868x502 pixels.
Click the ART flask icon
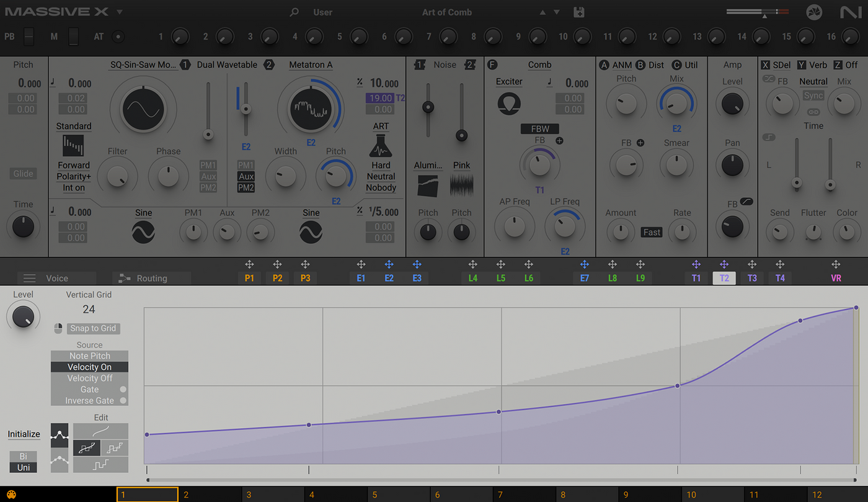(381, 146)
